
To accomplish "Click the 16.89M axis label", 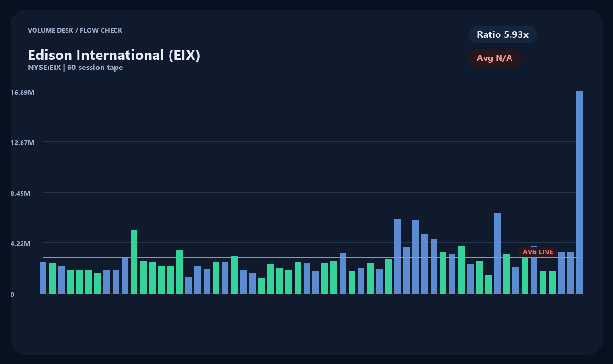I will [23, 92].
